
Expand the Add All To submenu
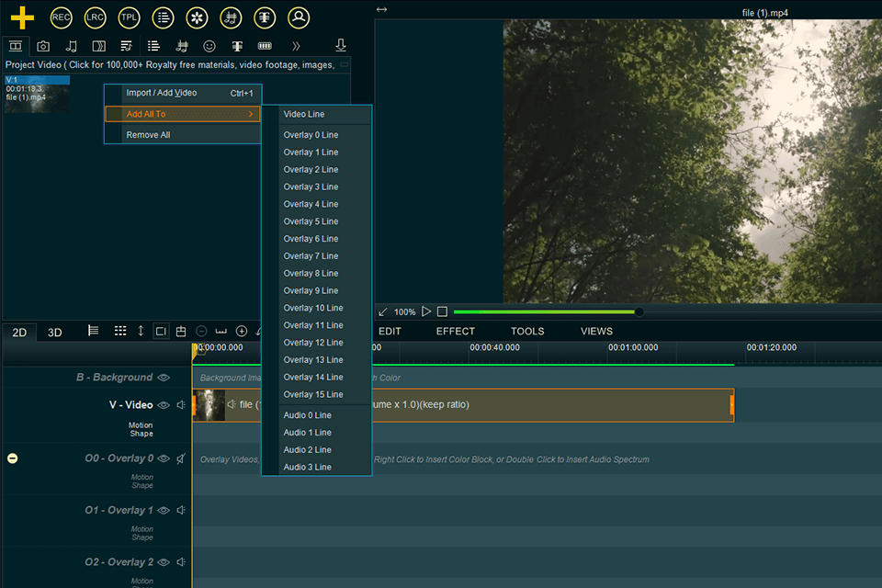coord(183,114)
